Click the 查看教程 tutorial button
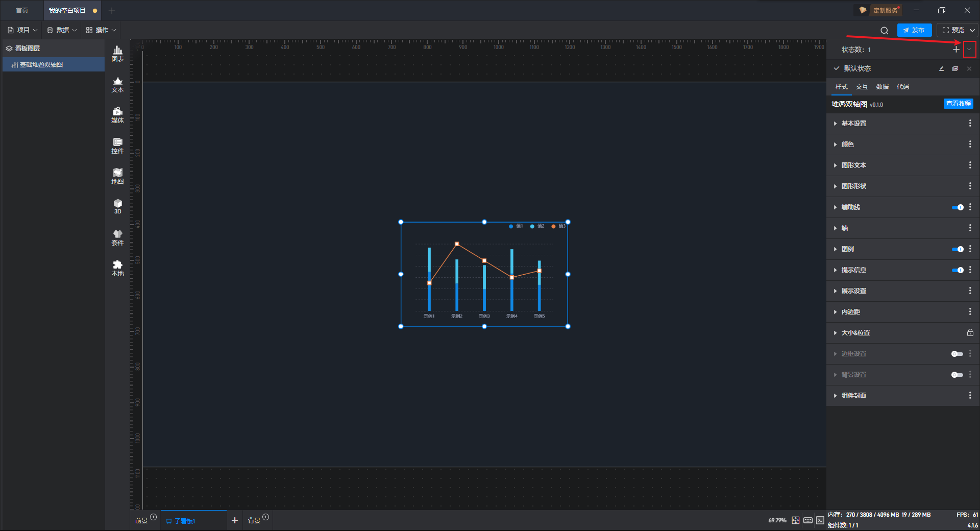Viewport: 980px width, 531px height. pyautogui.click(x=958, y=104)
